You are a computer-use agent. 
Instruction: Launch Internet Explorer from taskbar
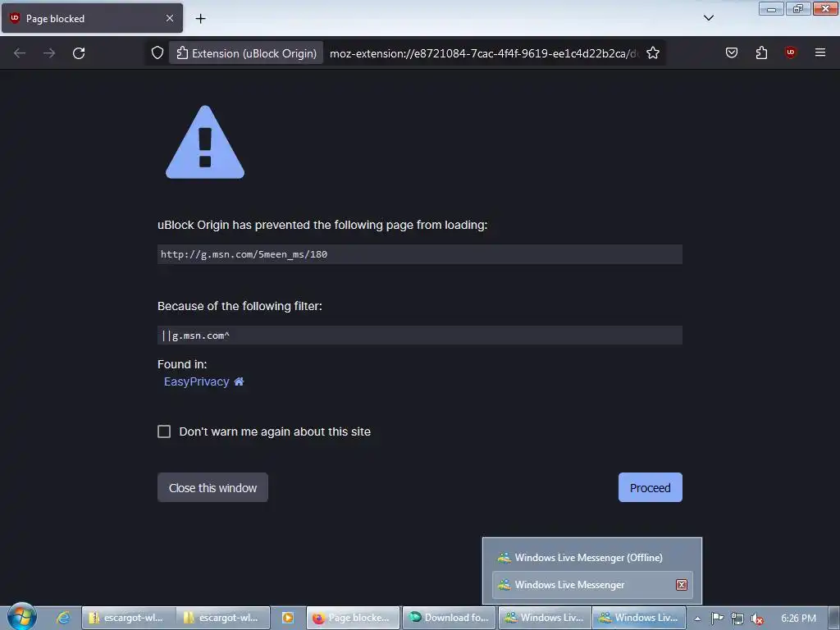tap(63, 618)
